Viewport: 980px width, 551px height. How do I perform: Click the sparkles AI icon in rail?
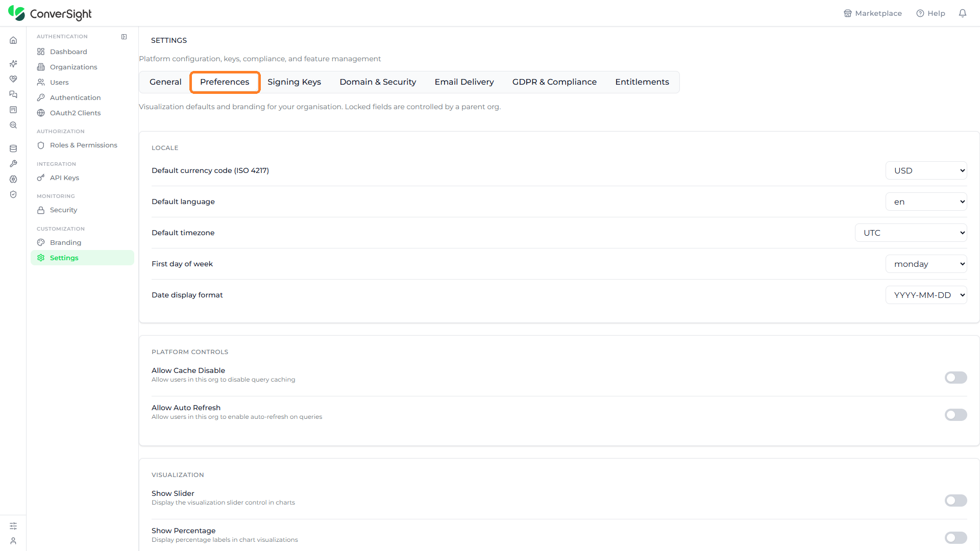click(x=13, y=64)
